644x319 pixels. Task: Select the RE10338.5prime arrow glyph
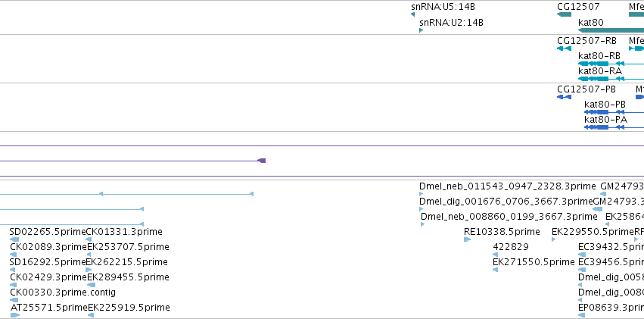(467, 239)
